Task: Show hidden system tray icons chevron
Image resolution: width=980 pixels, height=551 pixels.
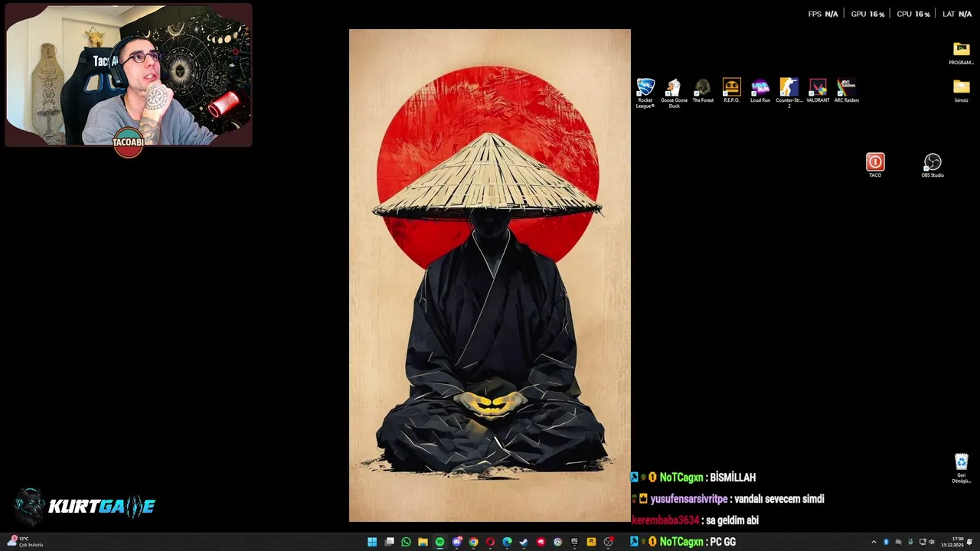Action: (874, 542)
